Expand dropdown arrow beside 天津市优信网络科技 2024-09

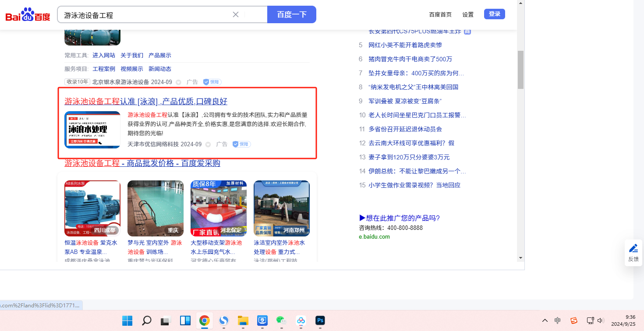click(x=208, y=144)
